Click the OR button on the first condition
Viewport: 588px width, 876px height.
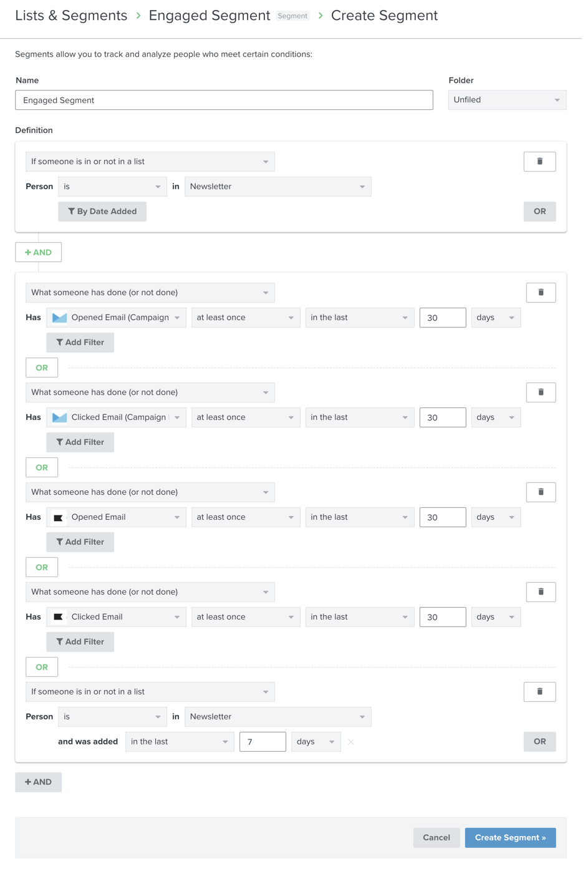click(539, 211)
